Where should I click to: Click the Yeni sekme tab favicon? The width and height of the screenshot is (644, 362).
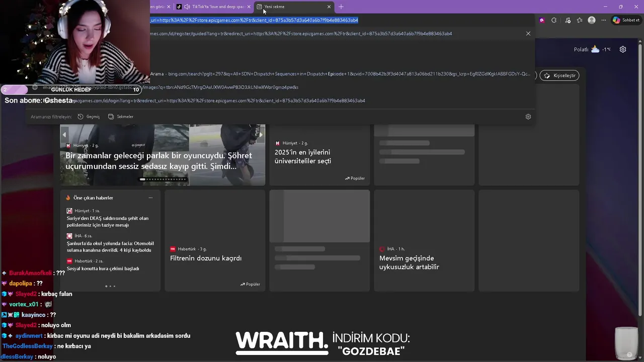point(259,7)
